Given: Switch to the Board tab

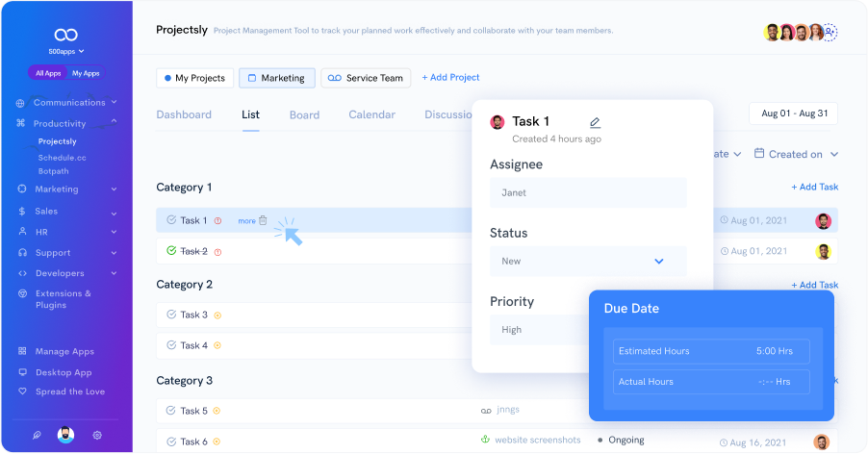Looking at the screenshot, I should (x=304, y=114).
